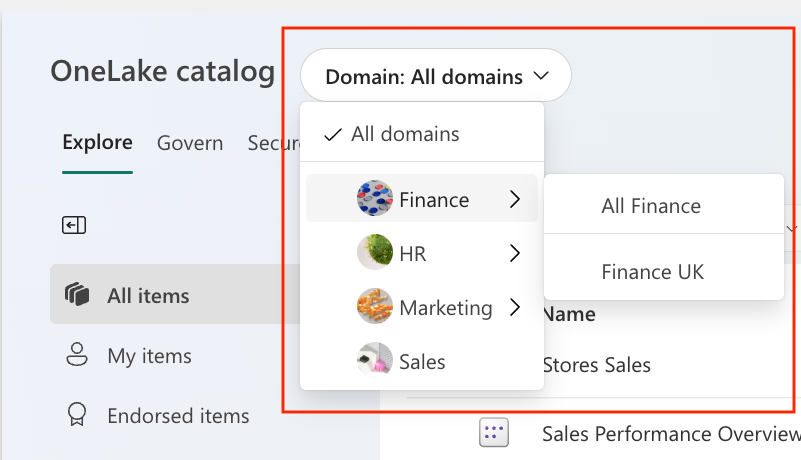Open Sales Performance Overview item
Image resolution: width=801 pixels, height=460 pixels.
click(x=670, y=433)
